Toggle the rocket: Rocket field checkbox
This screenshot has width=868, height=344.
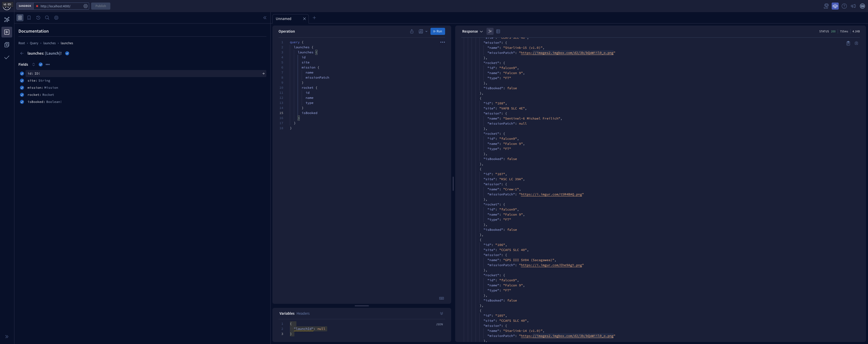click(x=22, y=95)
